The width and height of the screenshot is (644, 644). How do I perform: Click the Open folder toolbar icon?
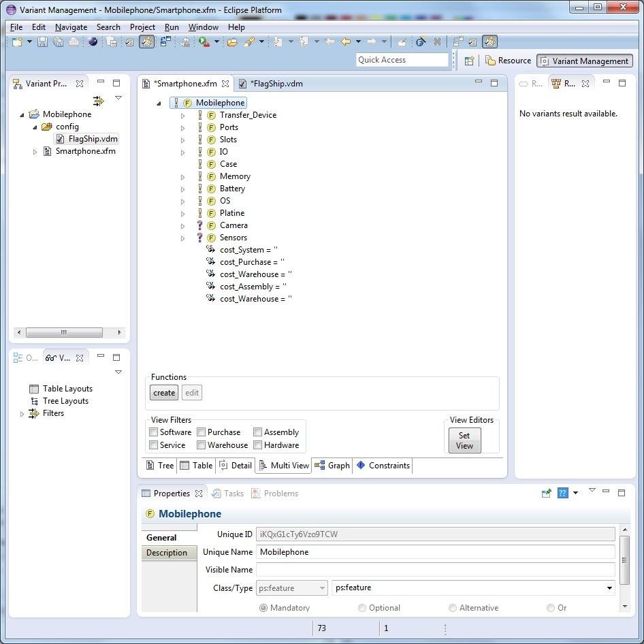[x=232, y=42]
